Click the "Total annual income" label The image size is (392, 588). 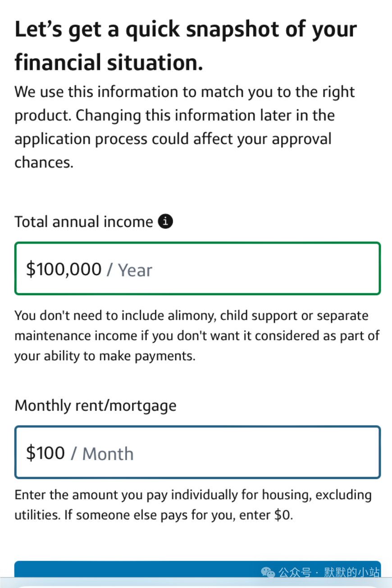click(84, 222)
